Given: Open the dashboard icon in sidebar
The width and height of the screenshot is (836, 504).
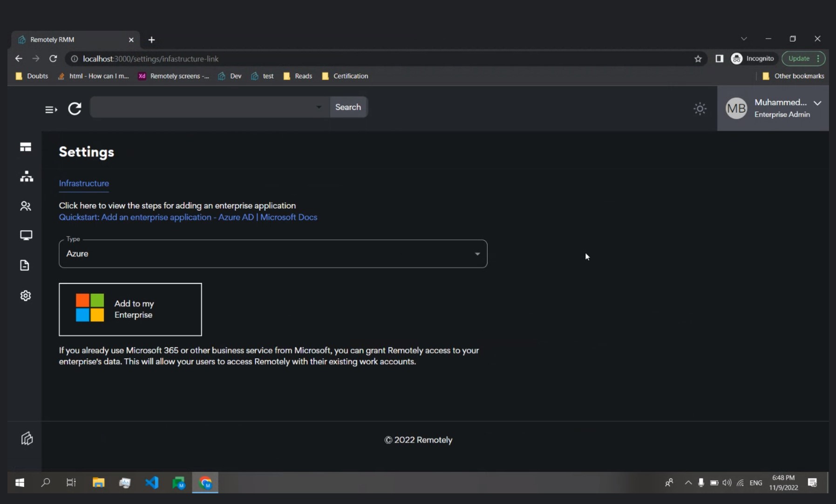Looking at the screenshot, I should [x=26, y=147].
